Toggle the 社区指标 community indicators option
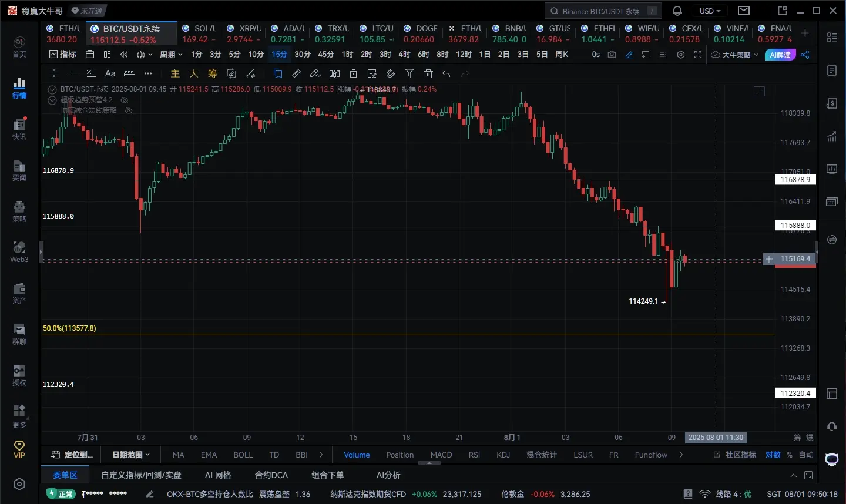846x504 pixels. pyautogui.click(x=735, y=455)
